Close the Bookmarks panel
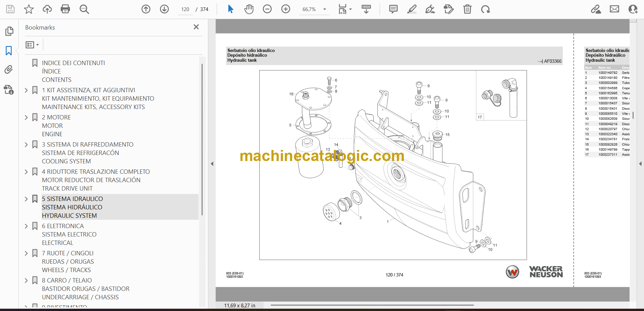644x311 pixels. coord(196,27)
